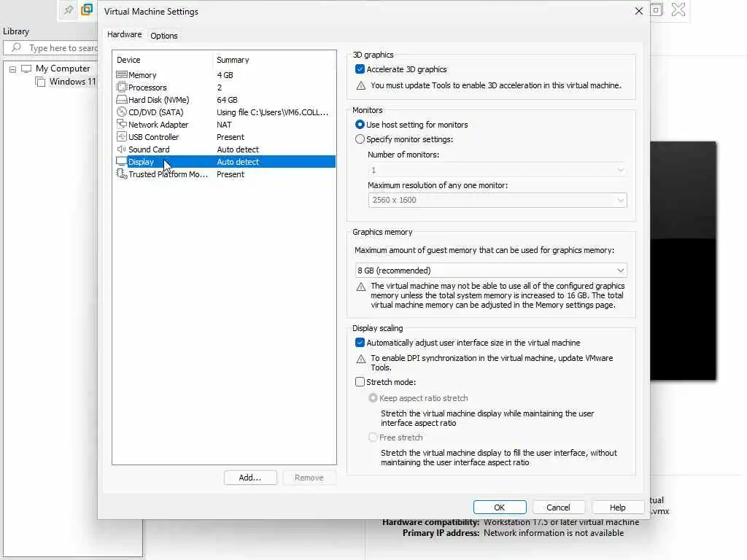Collapse the My Computer tree node
The height and width of the screenshot is (560, 747).
click(x=13, y=69)
